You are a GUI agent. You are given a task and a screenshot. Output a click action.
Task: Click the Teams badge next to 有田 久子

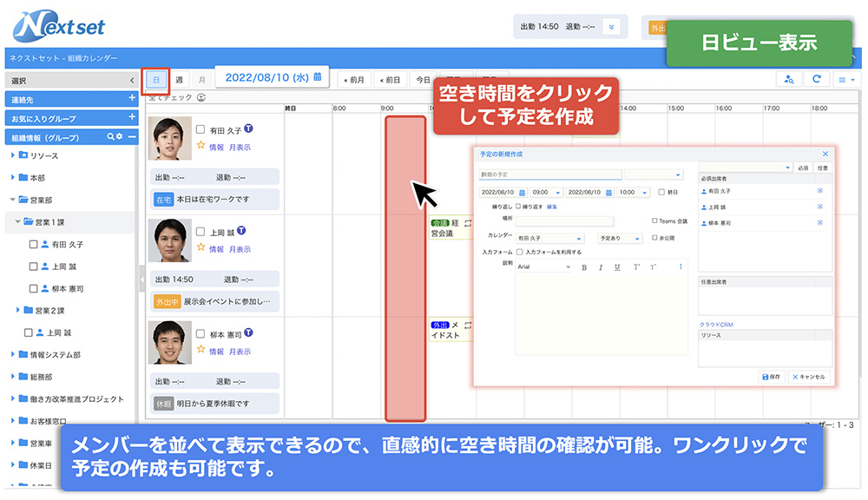click(x=248, y=128)
